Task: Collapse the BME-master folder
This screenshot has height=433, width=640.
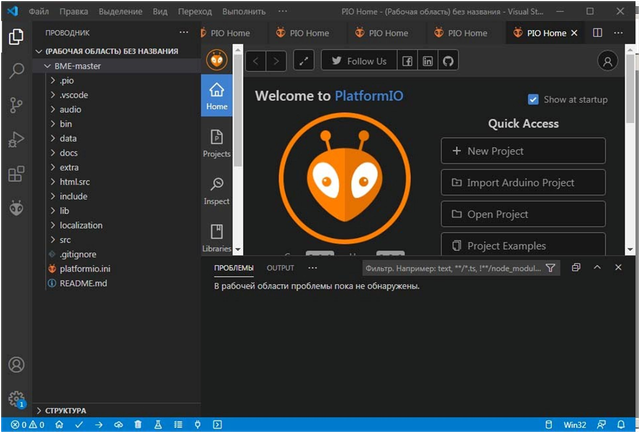Action: click(116, 66)
